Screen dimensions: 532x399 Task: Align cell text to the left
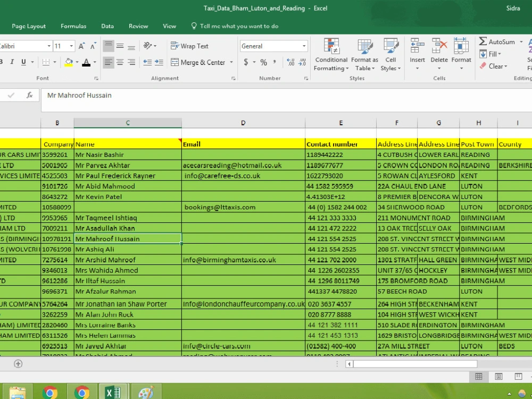tap(108, 62)
